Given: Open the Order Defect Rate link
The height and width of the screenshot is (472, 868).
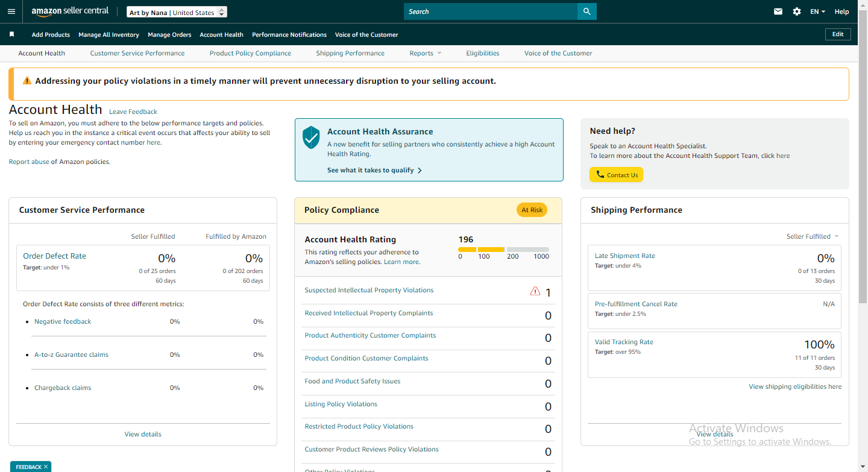Looking at the screenshot, I should (x=54, y=256).
